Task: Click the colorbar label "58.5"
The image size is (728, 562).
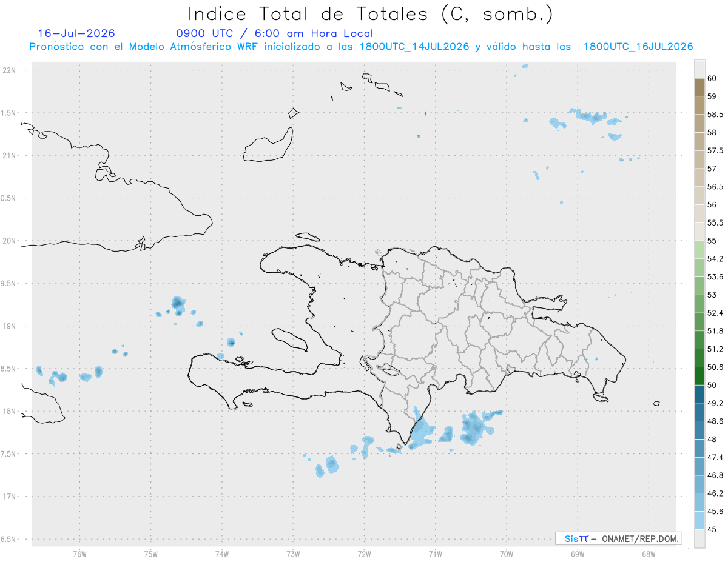Action: coord(715,115)
